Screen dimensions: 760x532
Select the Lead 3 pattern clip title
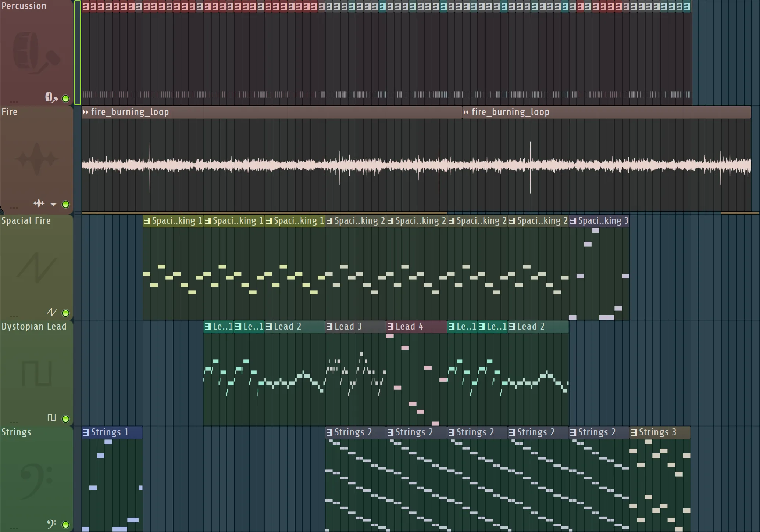click(x=348, y=327)
